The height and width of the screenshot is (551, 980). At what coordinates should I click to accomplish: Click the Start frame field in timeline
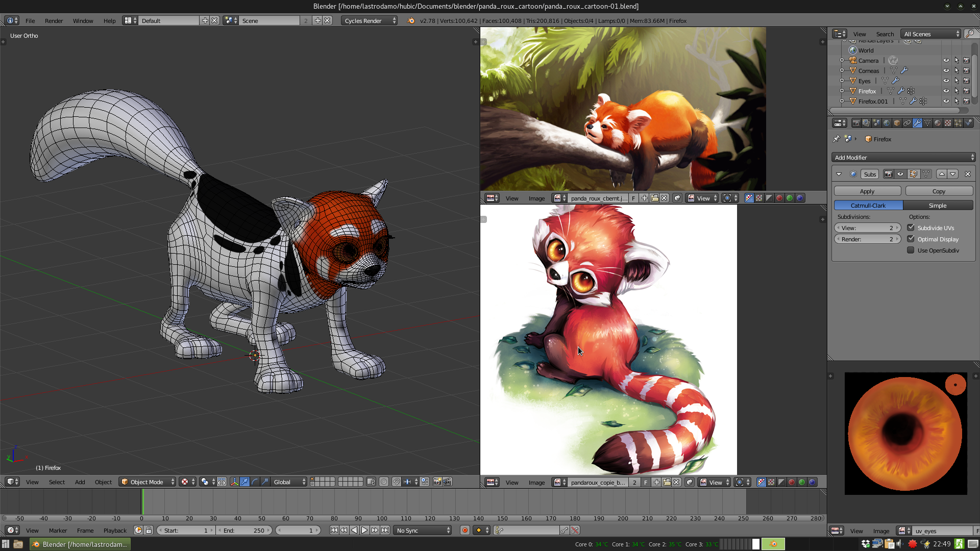pyautogui.click(x=186, y=530)
